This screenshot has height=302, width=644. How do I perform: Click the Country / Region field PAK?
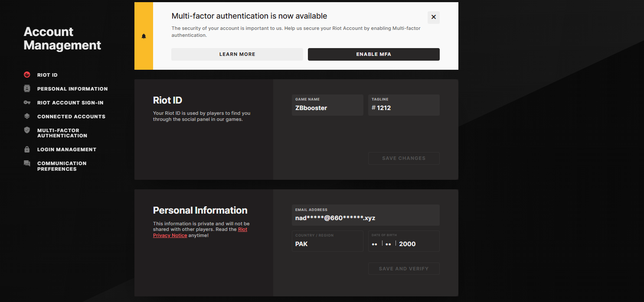click(x=327, y=241)
